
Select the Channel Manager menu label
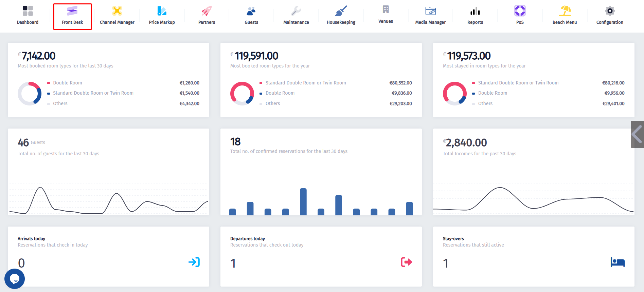pos(117,22)
